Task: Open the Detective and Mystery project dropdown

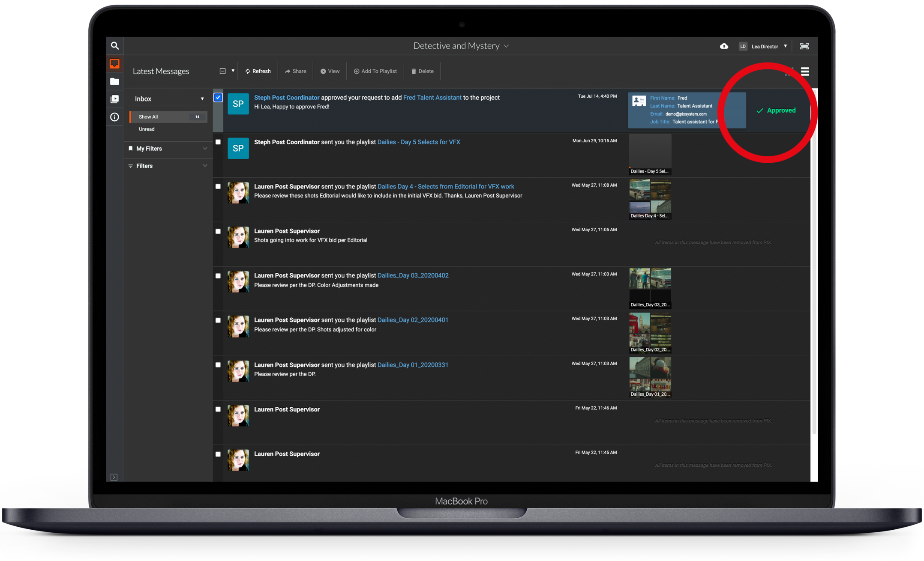Action: (461, 46)
